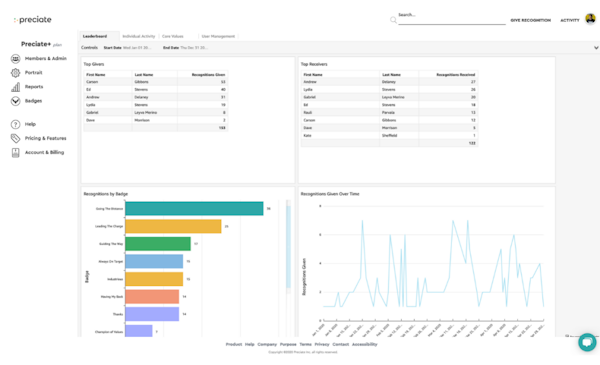
Task: Open the Accessibility footer link
Action: pyautogui.click(x=364, y=344)
